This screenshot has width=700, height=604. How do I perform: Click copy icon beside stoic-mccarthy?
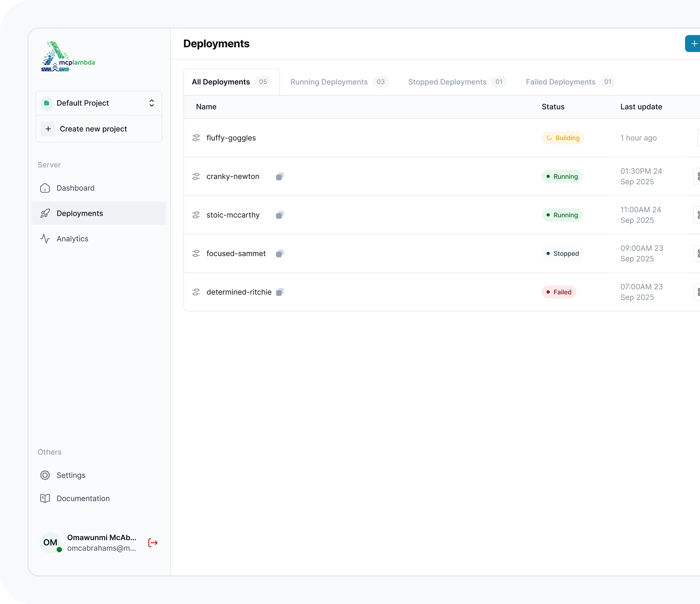click(x=279, y=215)
